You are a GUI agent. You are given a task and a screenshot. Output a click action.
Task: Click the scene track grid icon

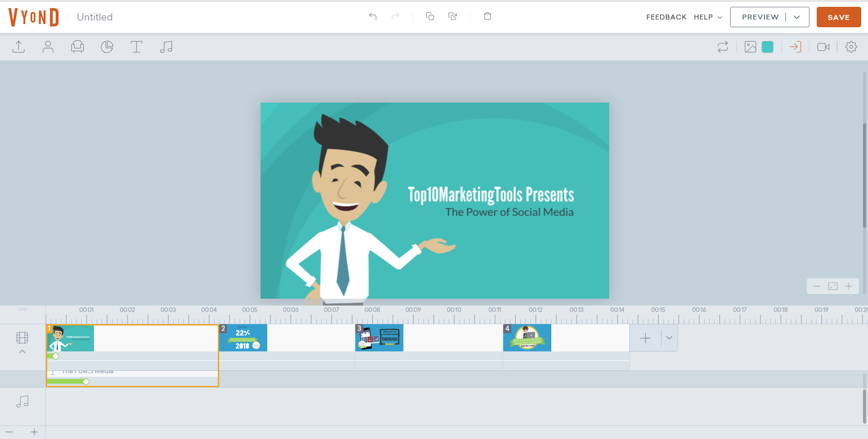(x=22, y=338)
